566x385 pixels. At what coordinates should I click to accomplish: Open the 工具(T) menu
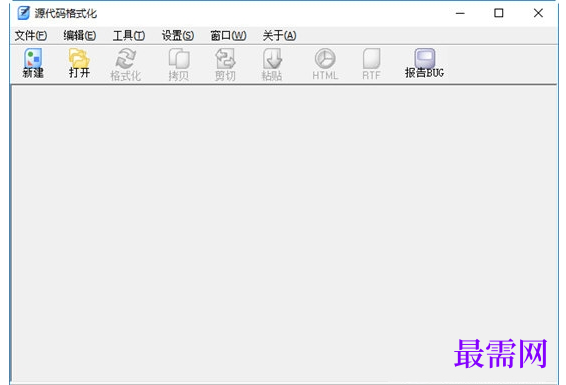point(129,35)
